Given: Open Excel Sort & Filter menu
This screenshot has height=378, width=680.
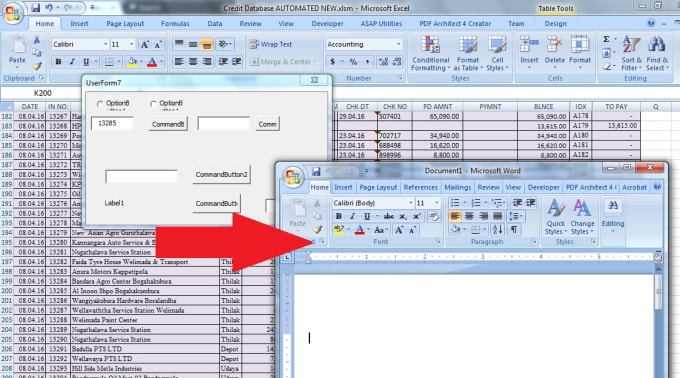Looking at the screenshot, I should (631, 54).
